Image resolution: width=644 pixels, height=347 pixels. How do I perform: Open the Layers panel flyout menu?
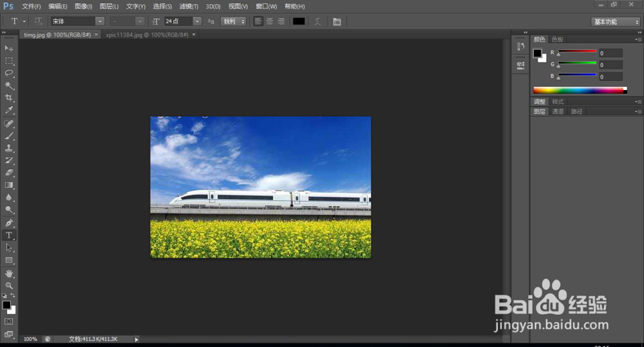pyautogui.click(x=638, y=111)
